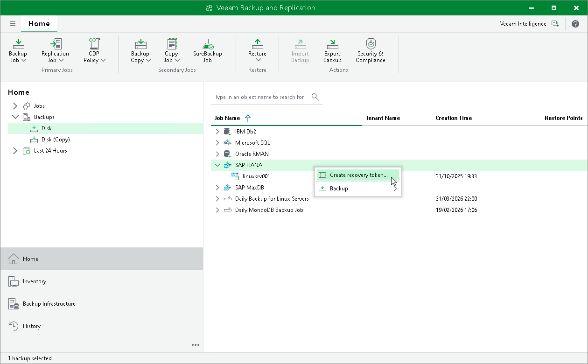The height and width of the screenshot is (364, 588).
Task: Expand the Daily MongoDB Backup Job row
Action: pos(217,210)
